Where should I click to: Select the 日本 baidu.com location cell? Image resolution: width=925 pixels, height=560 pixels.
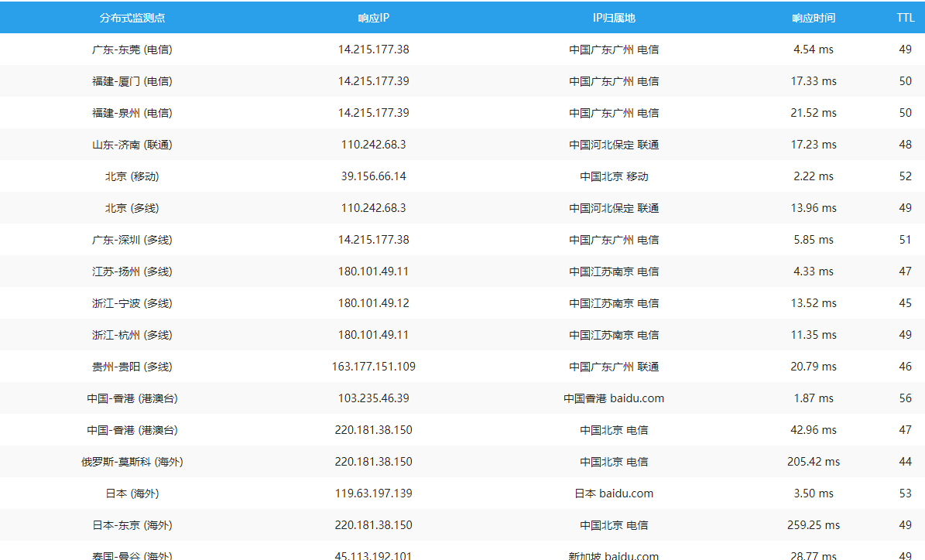point(613,493)
